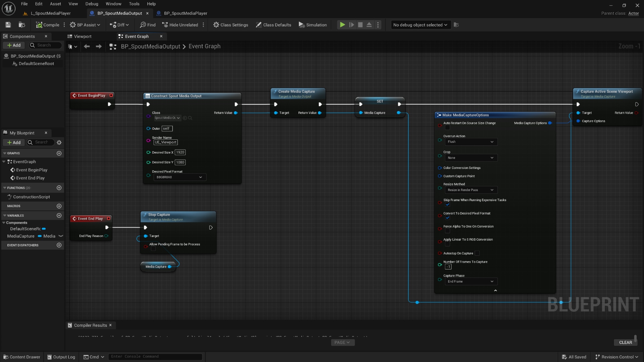Open Class Settings
Viewport: 644px width, 362px height.
(230, 24)
